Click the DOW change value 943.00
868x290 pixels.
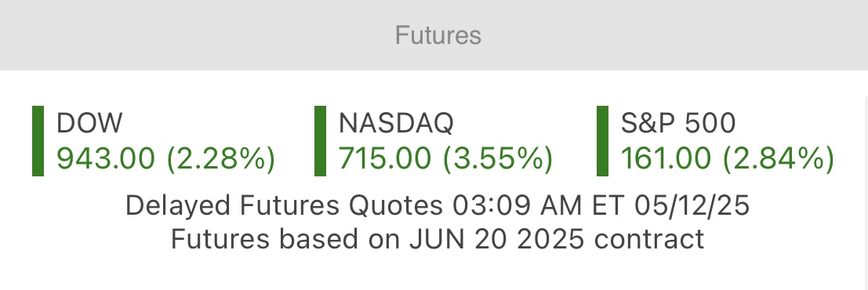106,158
